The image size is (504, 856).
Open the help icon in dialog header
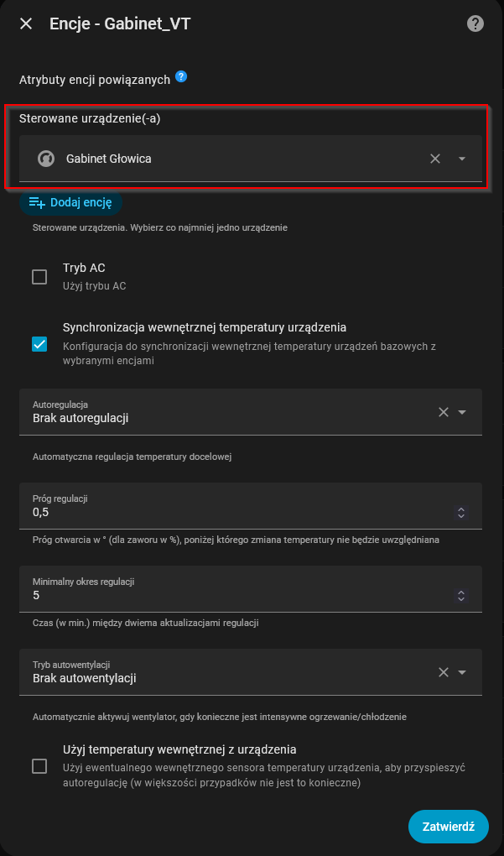[475, 23]
